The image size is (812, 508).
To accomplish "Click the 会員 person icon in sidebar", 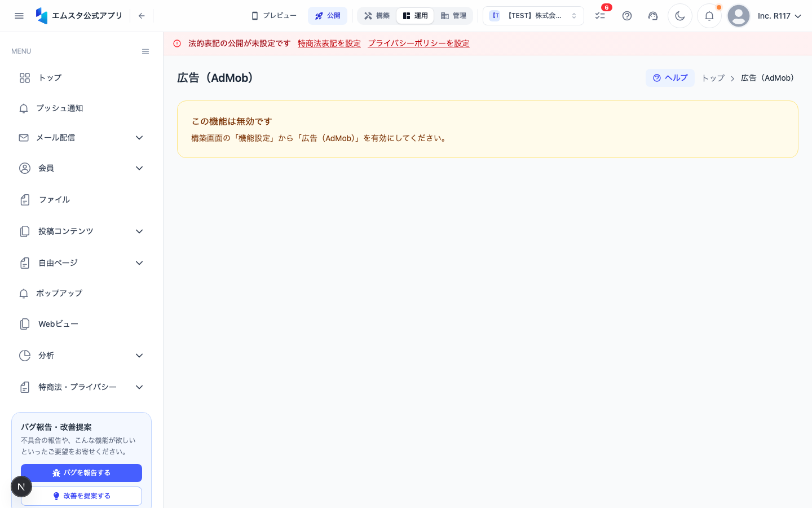I will [x=25, y=168].
